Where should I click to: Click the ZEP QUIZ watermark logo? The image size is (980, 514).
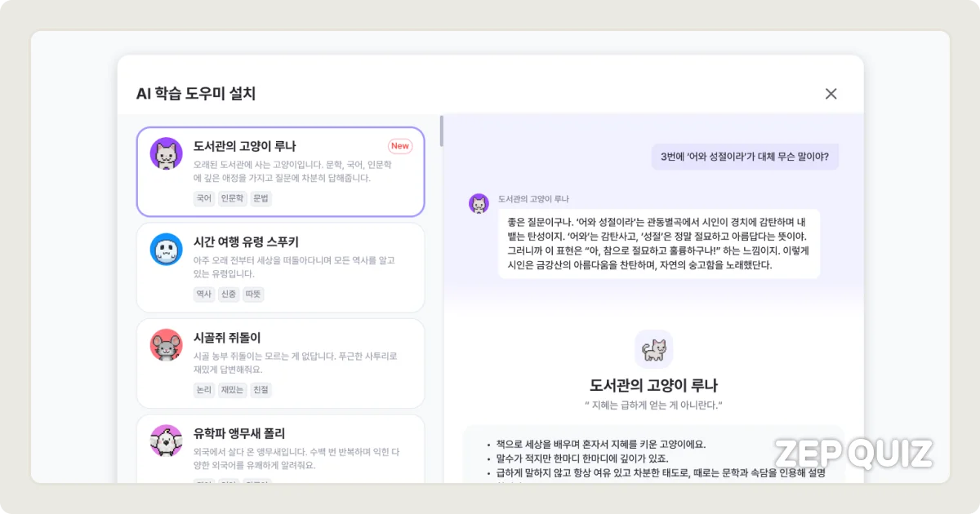point(852,451)
